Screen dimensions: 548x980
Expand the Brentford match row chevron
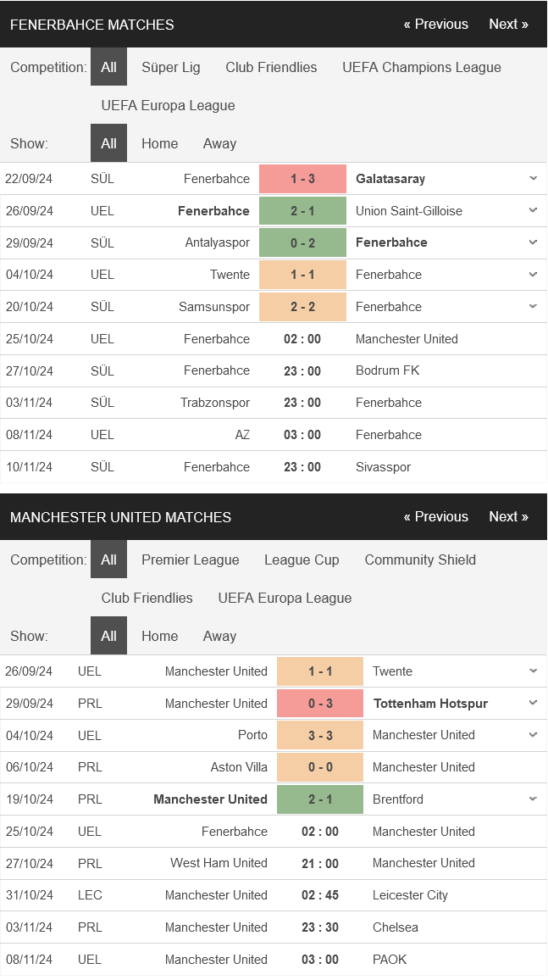[x=533, y=799]
